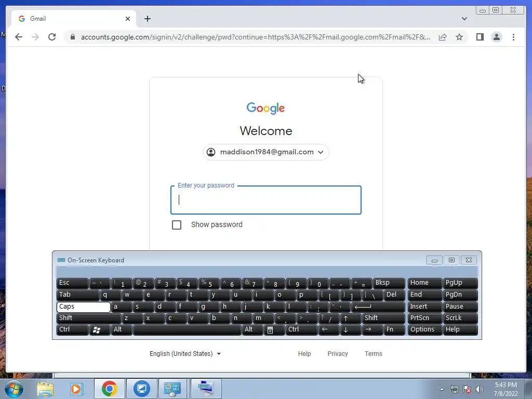Click the left arrow key
Viewport: 532px width, 399px height.
coord(329,330)
